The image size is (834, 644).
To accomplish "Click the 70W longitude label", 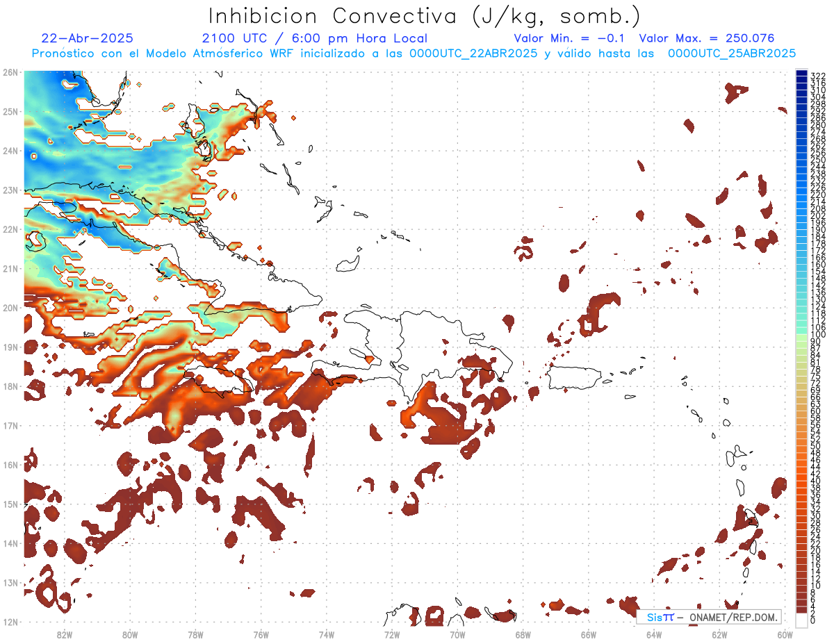I will [457, 634].
